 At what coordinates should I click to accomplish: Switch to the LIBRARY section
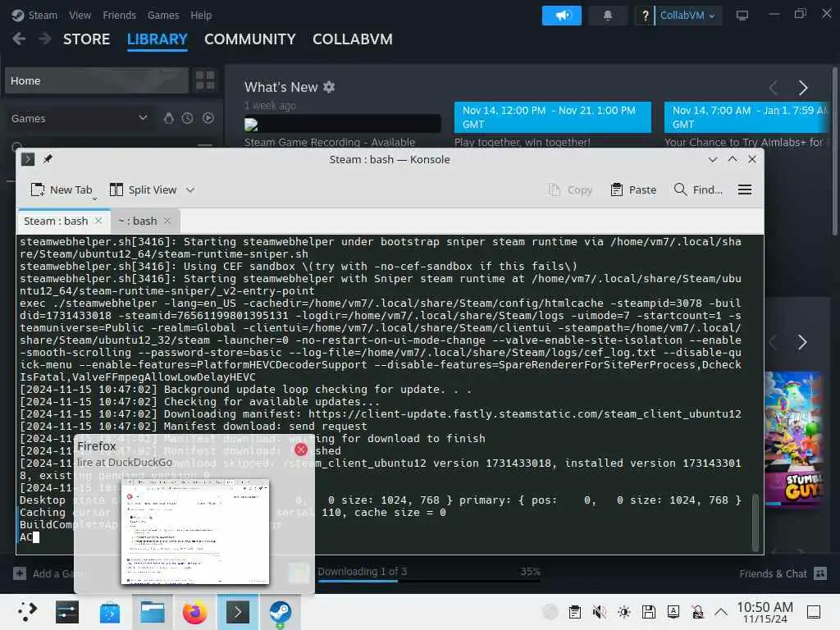(x=157, y=39)
